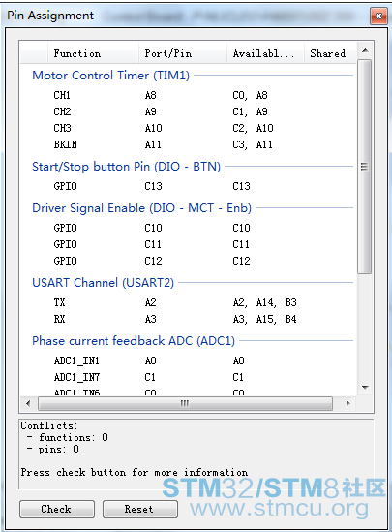Close the Pin Assignment dialog
Screen dimensions: 392x532
tap(378, 16)
